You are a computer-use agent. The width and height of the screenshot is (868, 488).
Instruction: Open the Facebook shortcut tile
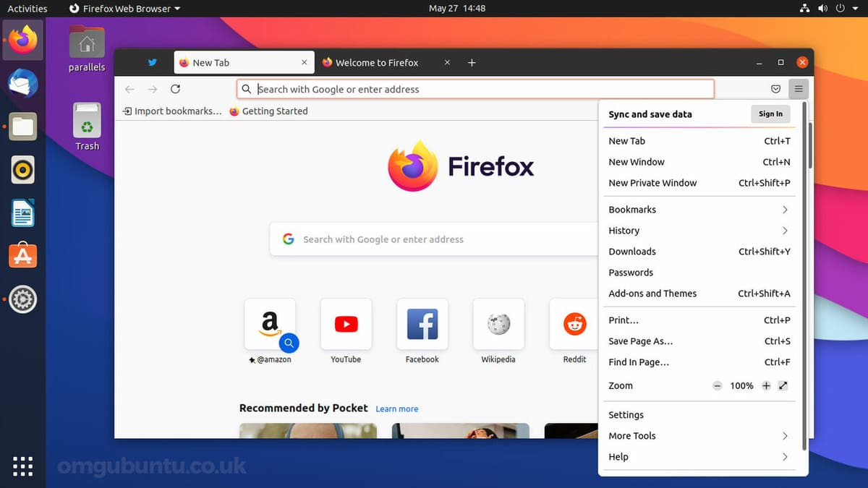click(x=422, y=324)
